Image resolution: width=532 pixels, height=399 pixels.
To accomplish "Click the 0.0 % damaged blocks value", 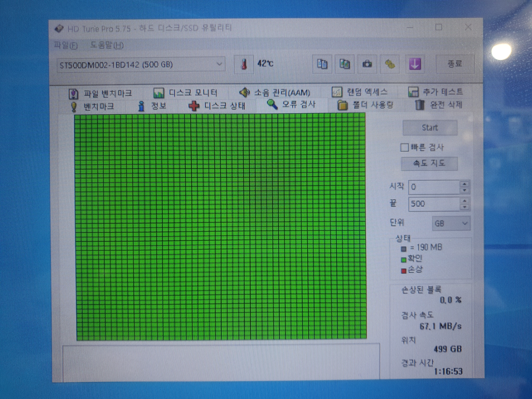I will pyautogui.click(x=450, y=300).
